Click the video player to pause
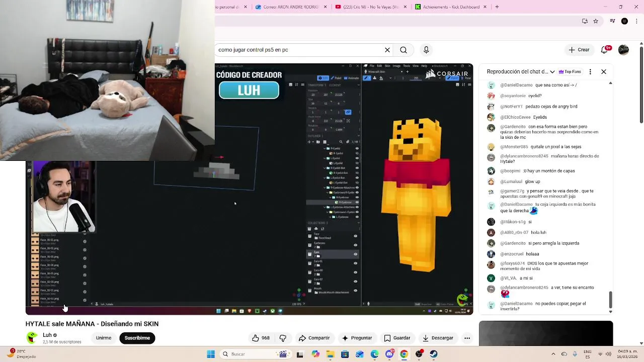Screen dimensions: 644x362 tap(249, 189)
